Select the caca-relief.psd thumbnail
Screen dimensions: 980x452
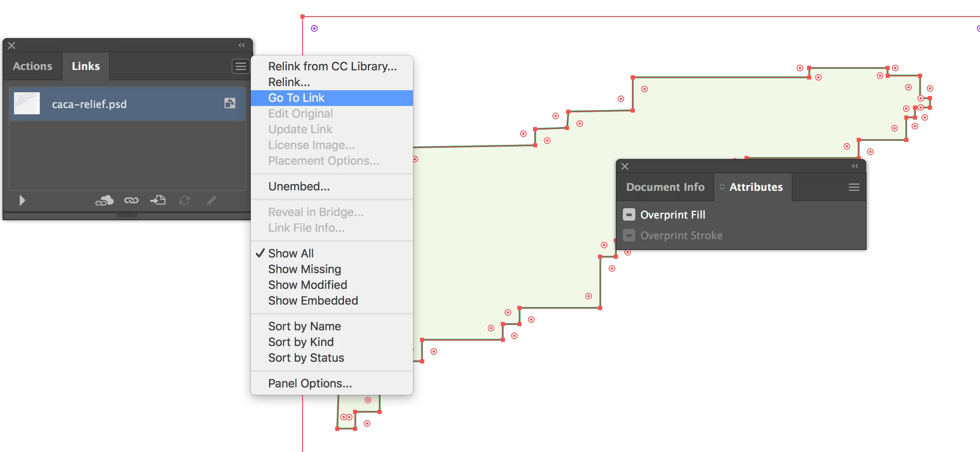[x=27, y=103]
